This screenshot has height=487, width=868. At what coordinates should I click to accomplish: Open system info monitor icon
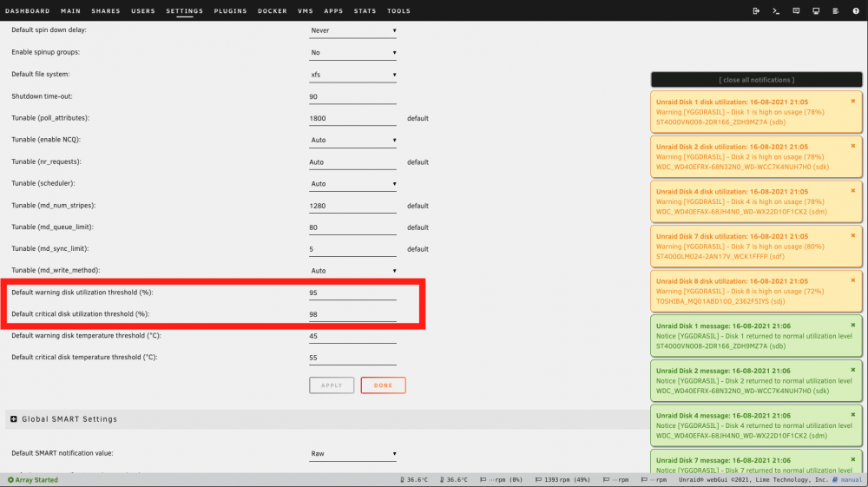[816, 11]
